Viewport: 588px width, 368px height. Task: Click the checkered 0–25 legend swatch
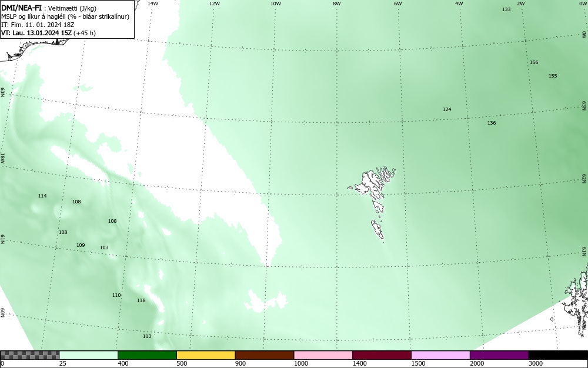pos(29,355)
